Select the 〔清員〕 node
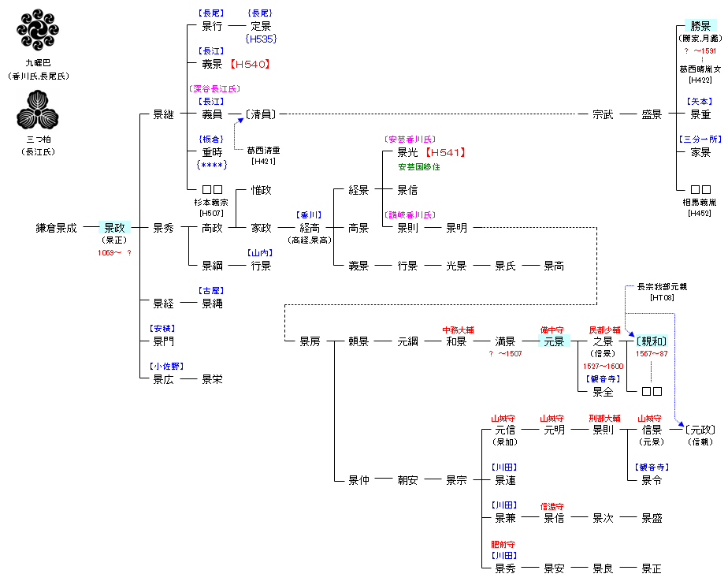This screenshot has height=585, width=728. 261,114
